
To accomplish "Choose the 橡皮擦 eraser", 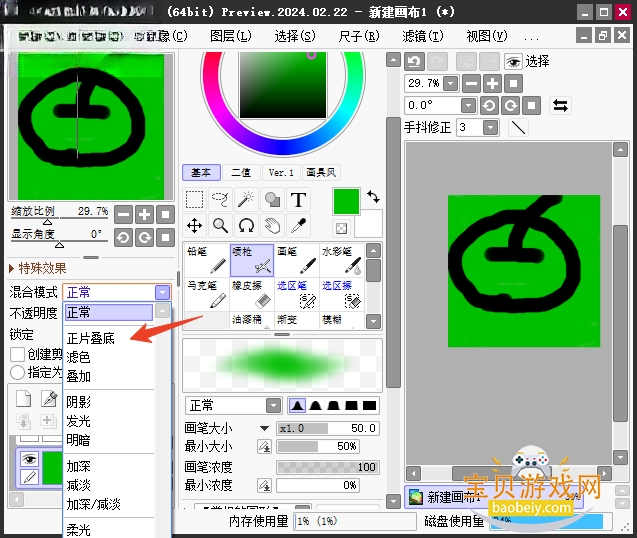I will (252, 295).
